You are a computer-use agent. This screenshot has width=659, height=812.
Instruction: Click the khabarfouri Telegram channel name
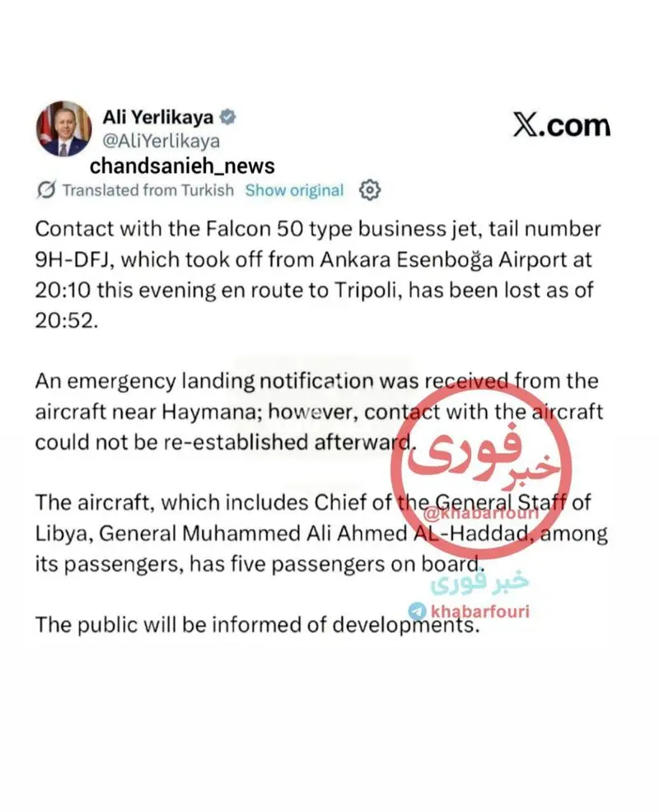[x=480, y=611]
